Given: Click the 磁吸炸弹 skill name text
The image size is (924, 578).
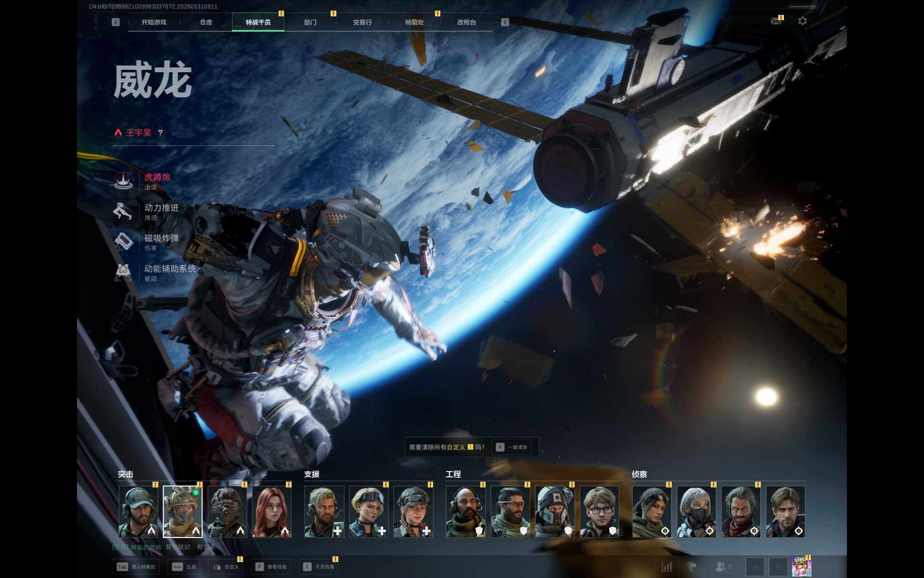Looking at the screenshot, I should click(162, 238).
